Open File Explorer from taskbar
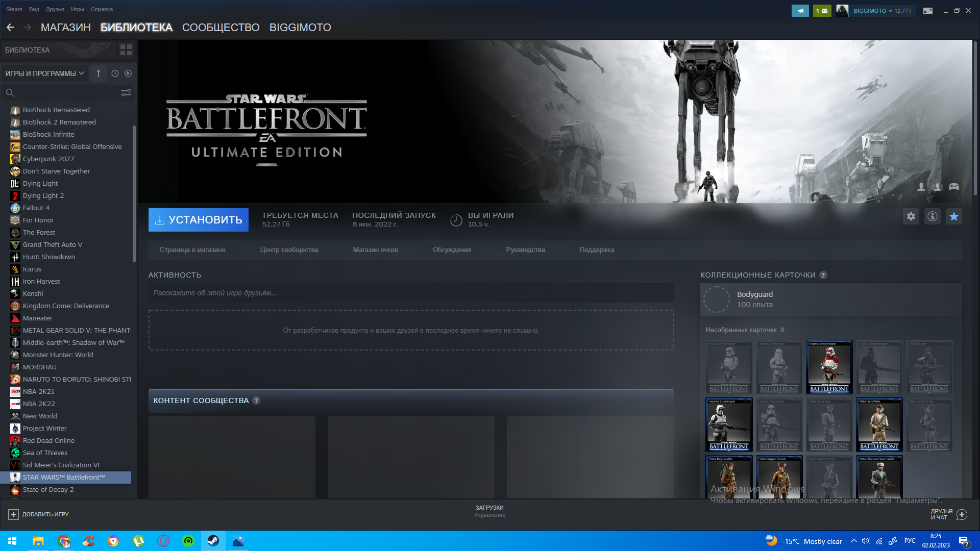 coord(38,541)
